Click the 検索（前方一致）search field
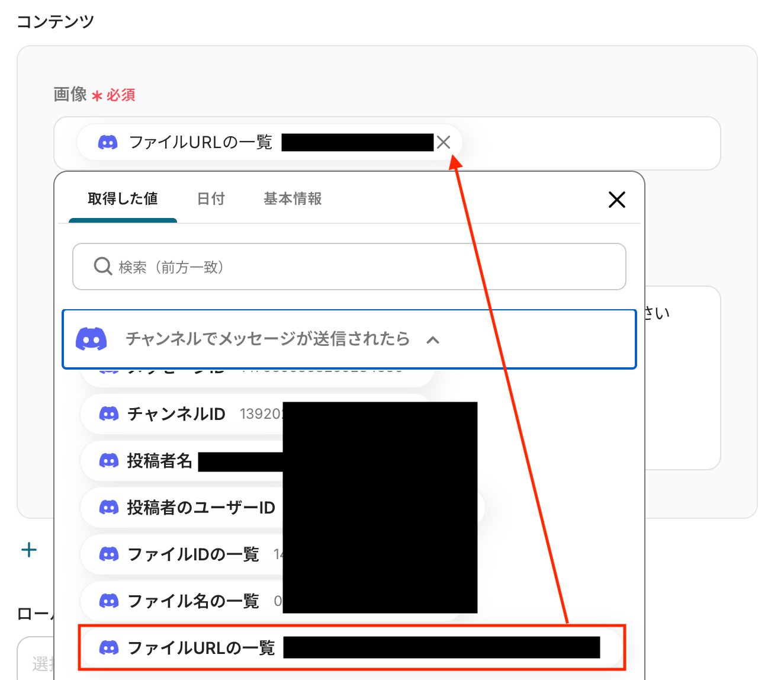This screenshot has height=680, width=784. pyautogui.click(x=349, y=267)
